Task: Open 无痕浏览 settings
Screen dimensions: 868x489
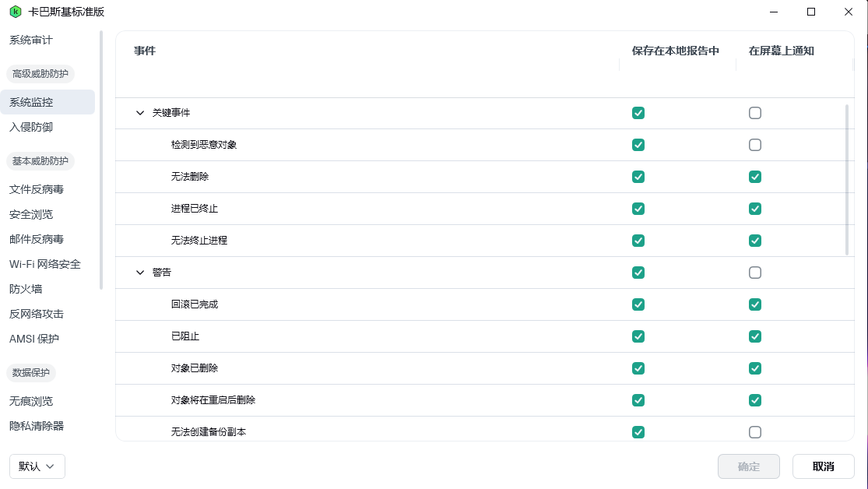Action: pyautogui.click(x=31, y=401)
